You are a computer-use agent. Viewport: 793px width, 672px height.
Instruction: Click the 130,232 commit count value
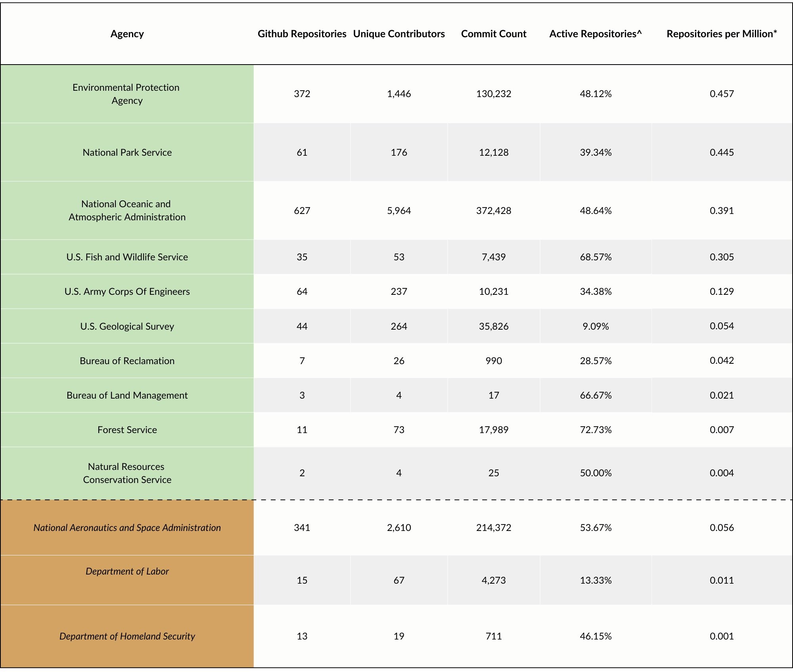click(494, 94)
